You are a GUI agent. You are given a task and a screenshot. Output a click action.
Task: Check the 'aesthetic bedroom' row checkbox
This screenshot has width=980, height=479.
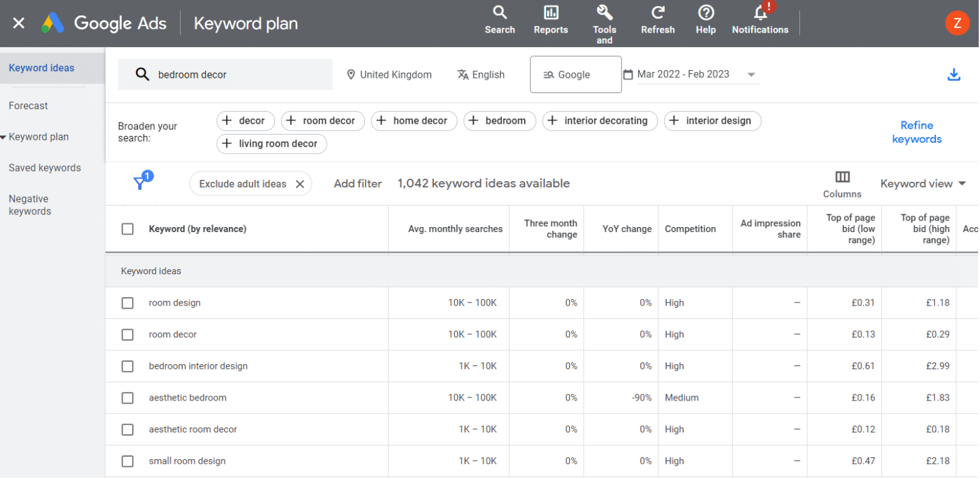pos(128,398)
